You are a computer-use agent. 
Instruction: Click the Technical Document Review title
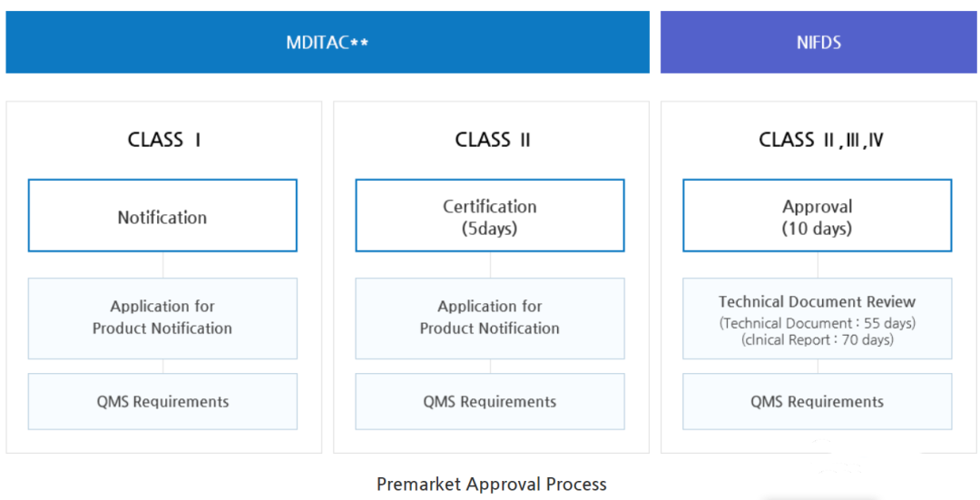coord(817,301)
